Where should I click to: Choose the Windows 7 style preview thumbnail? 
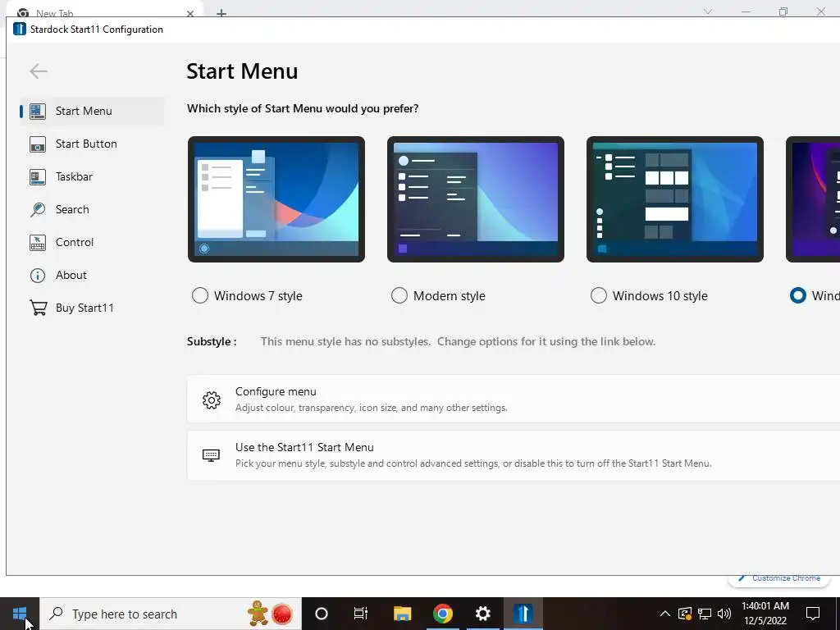click(276, 199)
